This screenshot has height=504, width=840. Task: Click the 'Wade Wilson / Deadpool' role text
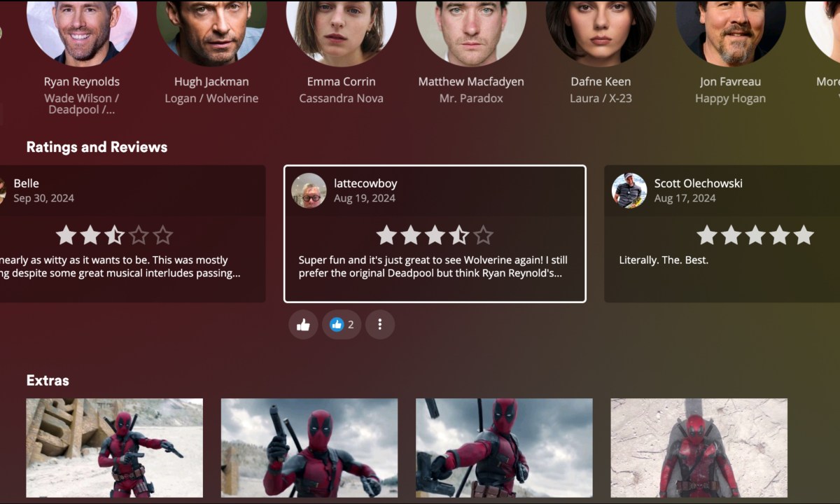click(82, 104)
